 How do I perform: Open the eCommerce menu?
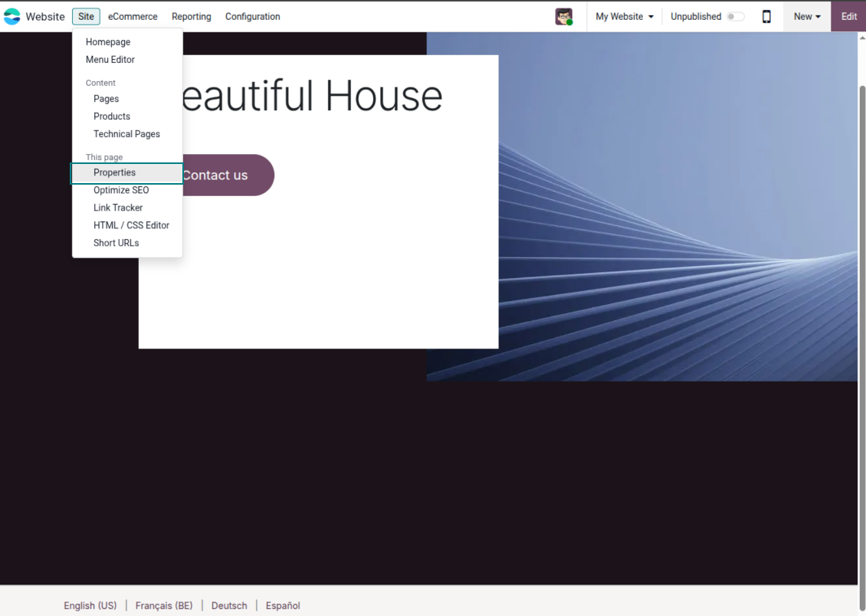click(x=133, y=16)
